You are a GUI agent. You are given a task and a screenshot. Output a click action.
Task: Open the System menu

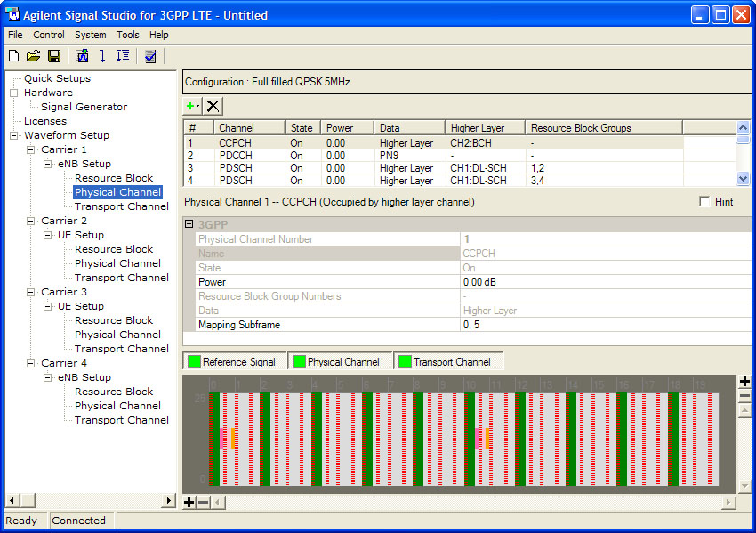click(90, 35)
